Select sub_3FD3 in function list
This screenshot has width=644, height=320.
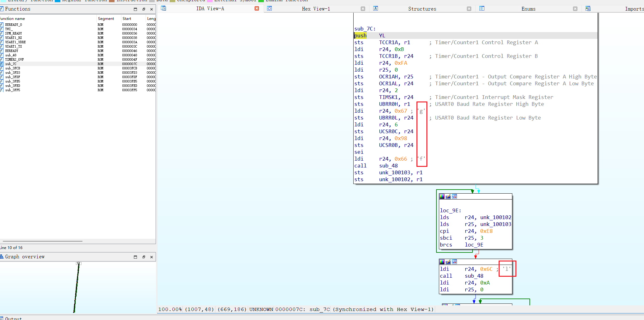point(78,73)
